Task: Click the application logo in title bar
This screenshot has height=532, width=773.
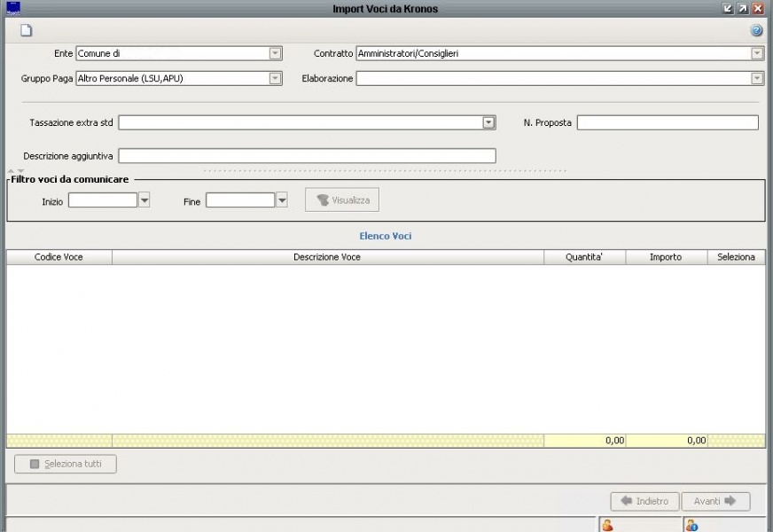Action: [x=12, y=9]
